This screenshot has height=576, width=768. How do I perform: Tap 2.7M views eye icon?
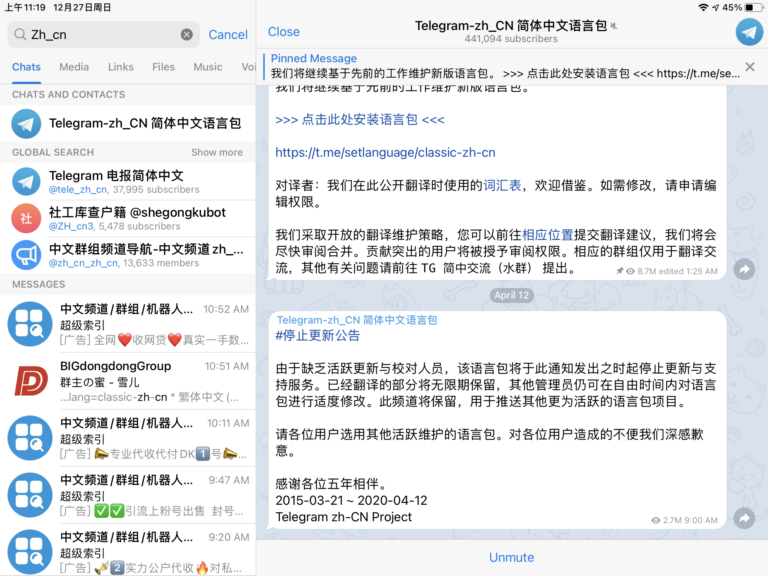pyautogui.click(x=656, y=520)
